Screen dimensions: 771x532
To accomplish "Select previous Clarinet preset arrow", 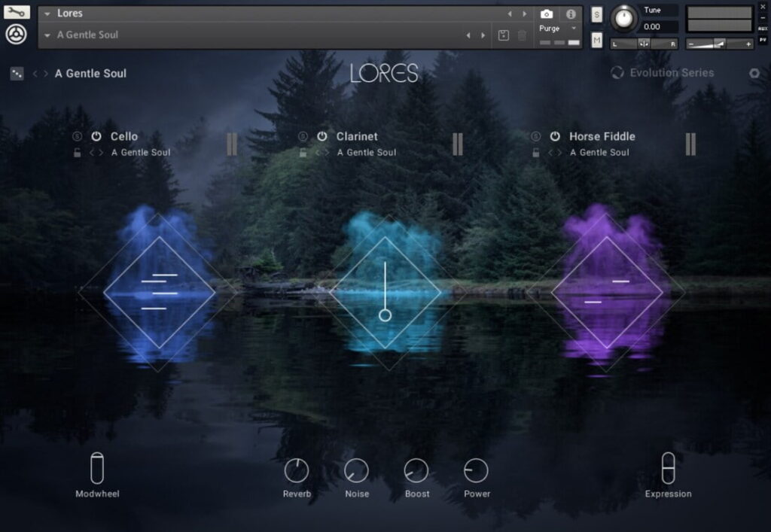I will tap(317, 153).
